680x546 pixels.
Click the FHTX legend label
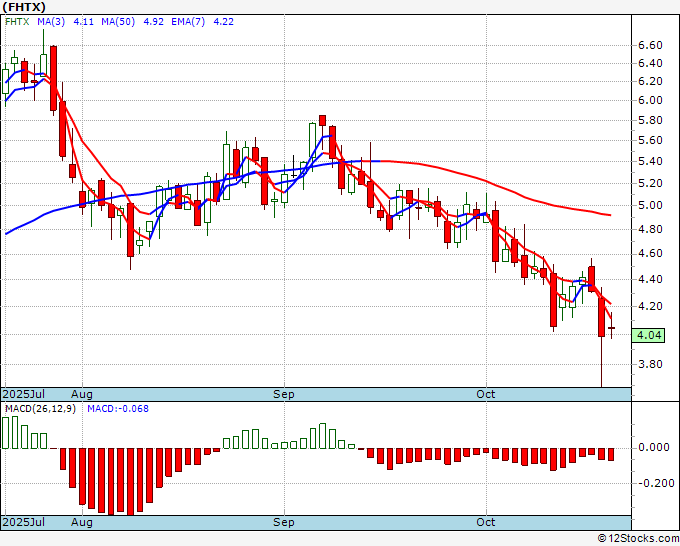(x=17, y=21)
